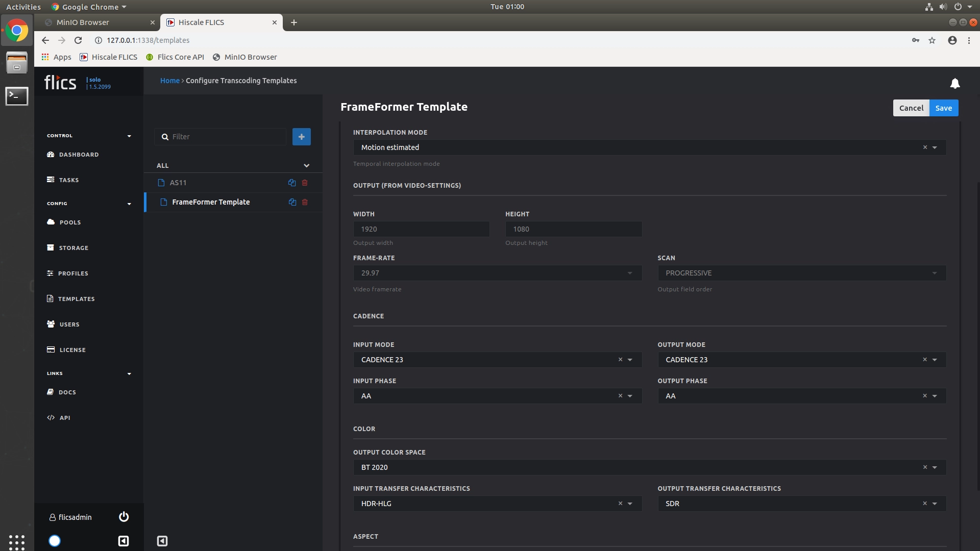Log out using the power icon

tap(124, 517)
